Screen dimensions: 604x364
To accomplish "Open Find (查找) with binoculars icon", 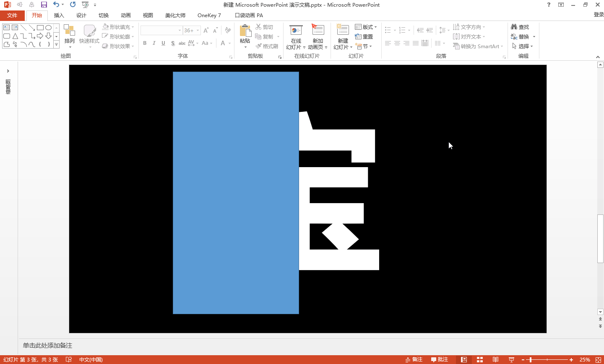I will click(520, 27).
